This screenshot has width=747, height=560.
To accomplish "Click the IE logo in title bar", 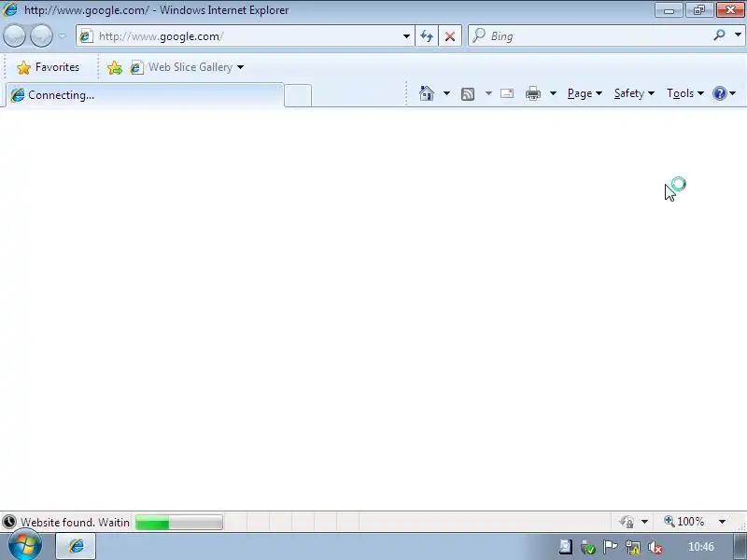I will click(9, 9).
